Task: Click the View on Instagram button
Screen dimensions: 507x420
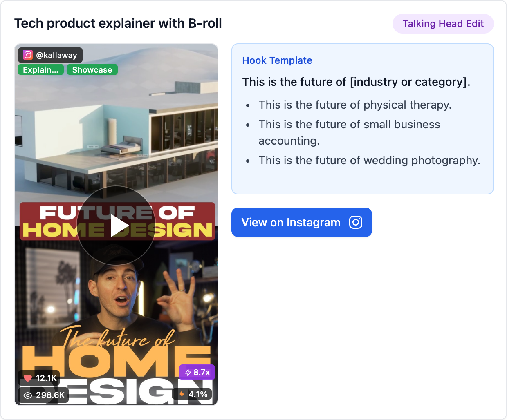Action: (x=302, y=222)
